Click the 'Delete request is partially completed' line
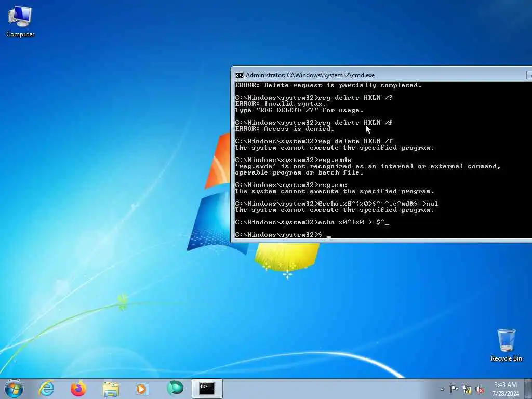 click(328, 85)
